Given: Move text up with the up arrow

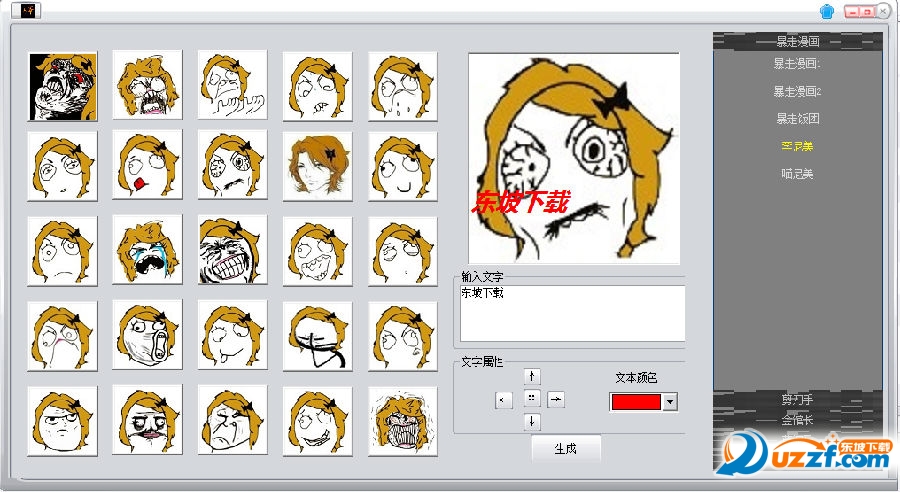Looking at the screenshot, I should (532, 377).
